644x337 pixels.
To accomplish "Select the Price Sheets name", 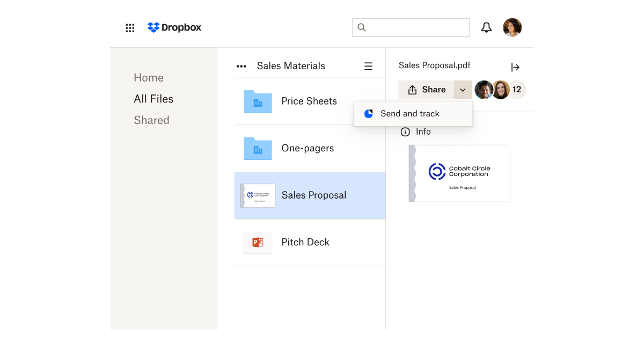I will [x=309, y=101].
